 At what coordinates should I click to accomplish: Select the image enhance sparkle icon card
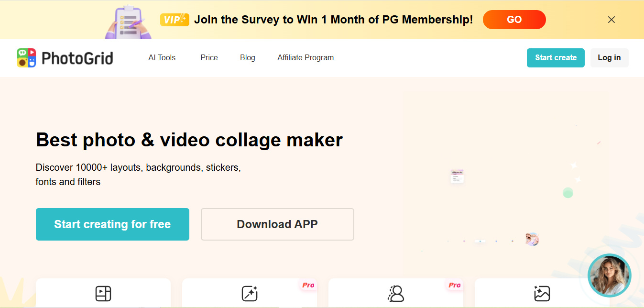click(x=542, y=293)
